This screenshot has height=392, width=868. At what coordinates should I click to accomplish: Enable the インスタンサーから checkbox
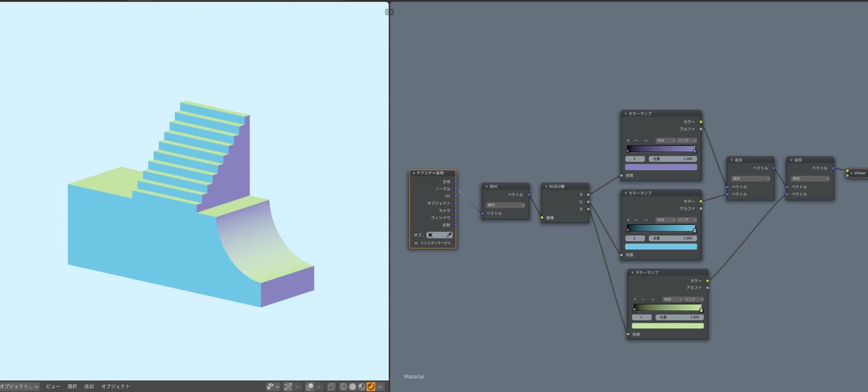[416, 243]
